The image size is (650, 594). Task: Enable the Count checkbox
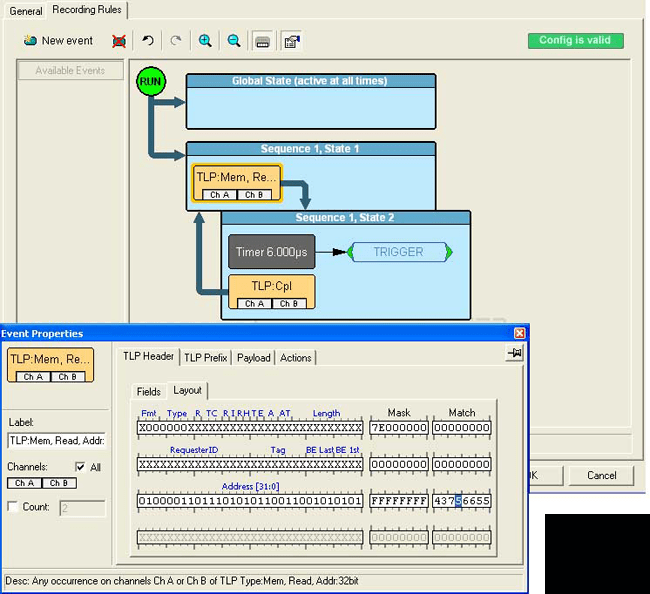tap(13, 507)
